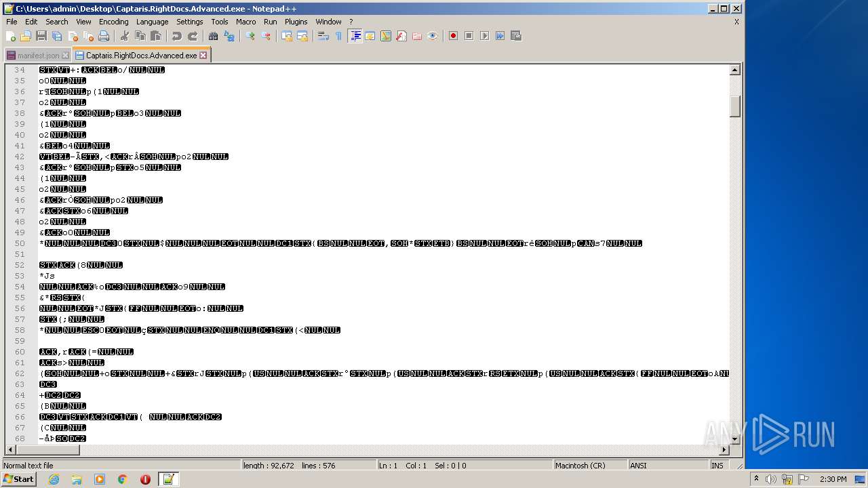Open the Tools menu
Image resolution: width=868 pixels, height=488 pixels.
(x=220, y=22)
